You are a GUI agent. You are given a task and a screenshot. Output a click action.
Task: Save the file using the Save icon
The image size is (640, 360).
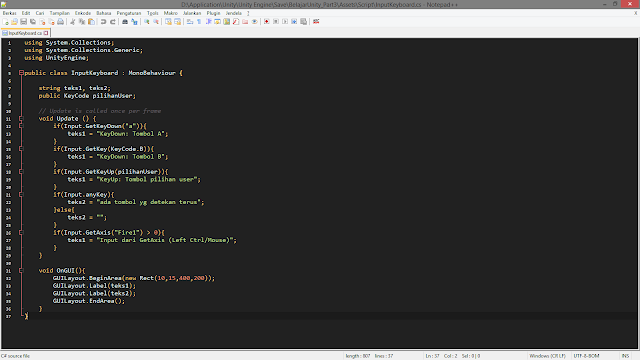24,22
